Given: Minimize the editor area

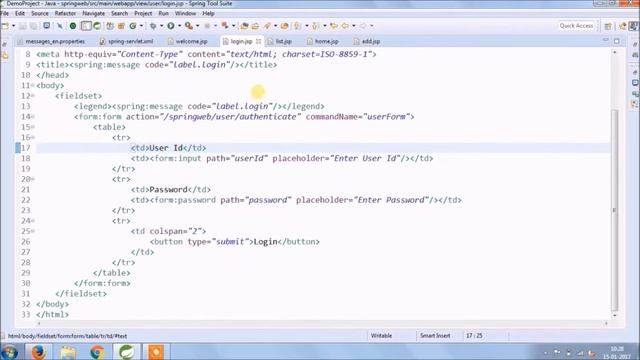Looking at the screenshot, I should coord(606,40).
